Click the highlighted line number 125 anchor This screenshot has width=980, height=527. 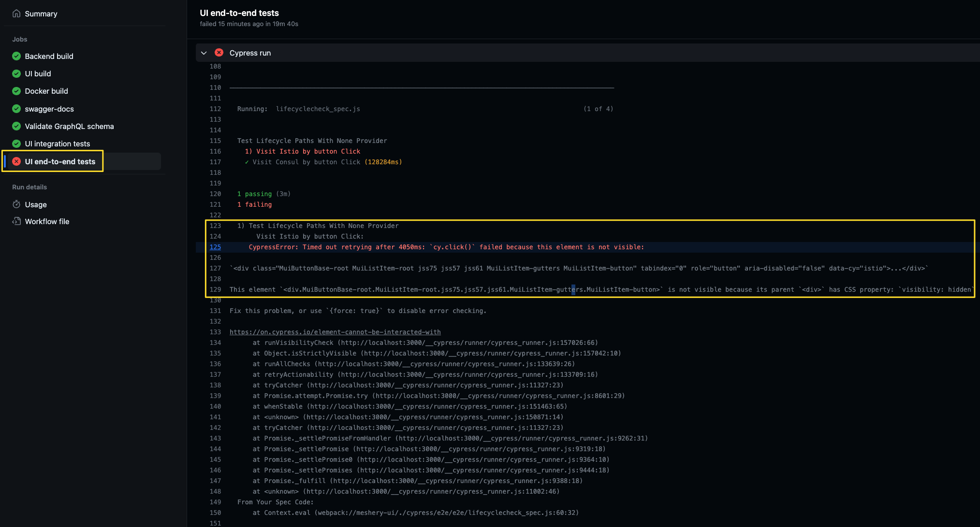point(215,247)
